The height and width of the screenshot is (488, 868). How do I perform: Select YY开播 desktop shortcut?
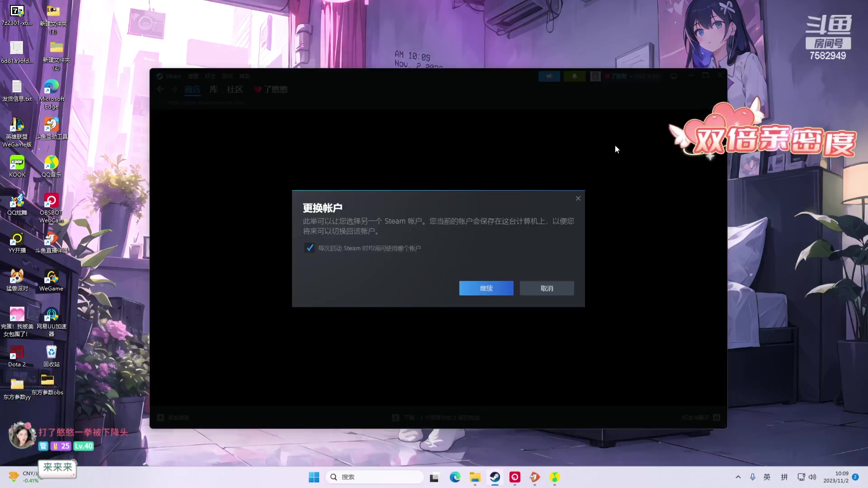(17, 242)
